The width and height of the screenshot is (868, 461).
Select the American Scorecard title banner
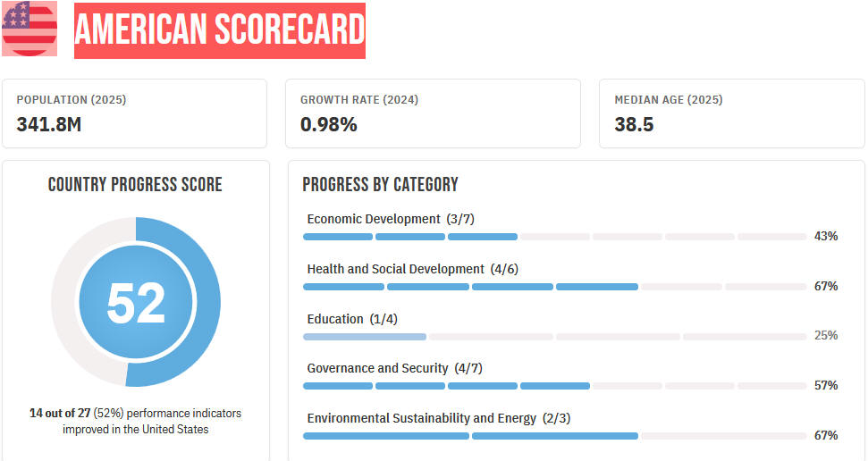[x=220, y=30]
